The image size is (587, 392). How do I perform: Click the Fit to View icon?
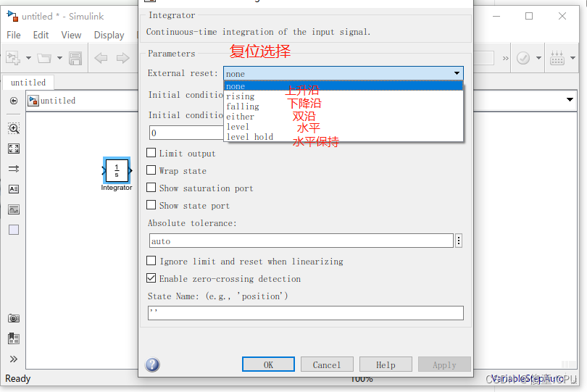point(14,149)
